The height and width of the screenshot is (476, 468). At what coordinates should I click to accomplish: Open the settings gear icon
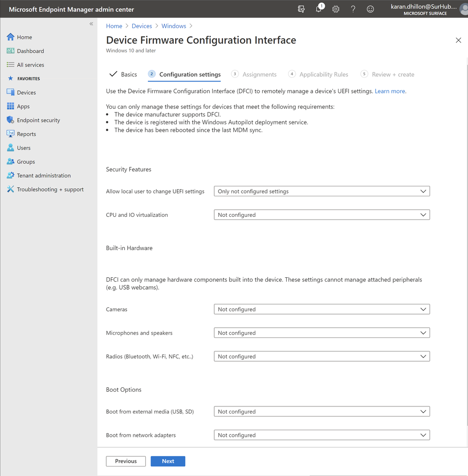(x=336, y=9)
